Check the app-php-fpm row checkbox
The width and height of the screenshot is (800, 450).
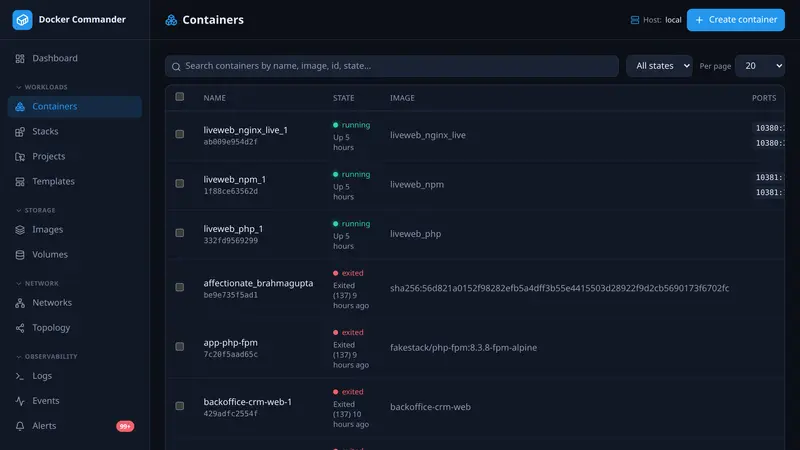[180, 346]
